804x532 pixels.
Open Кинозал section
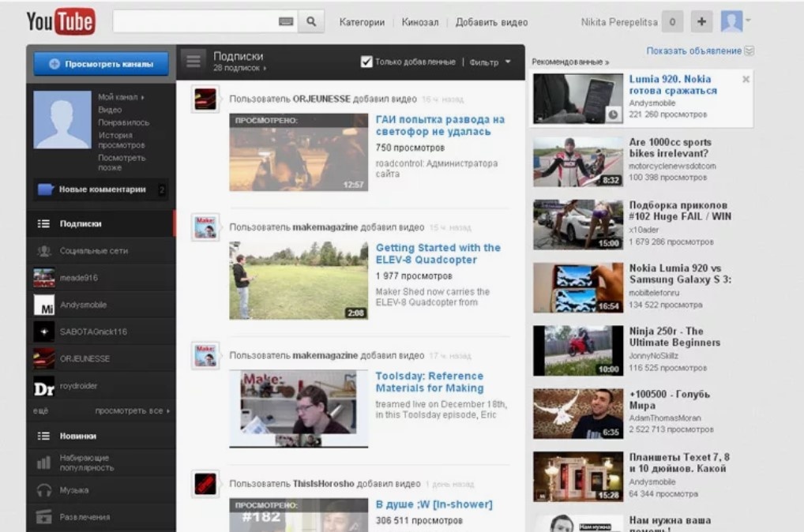(420, 22)
